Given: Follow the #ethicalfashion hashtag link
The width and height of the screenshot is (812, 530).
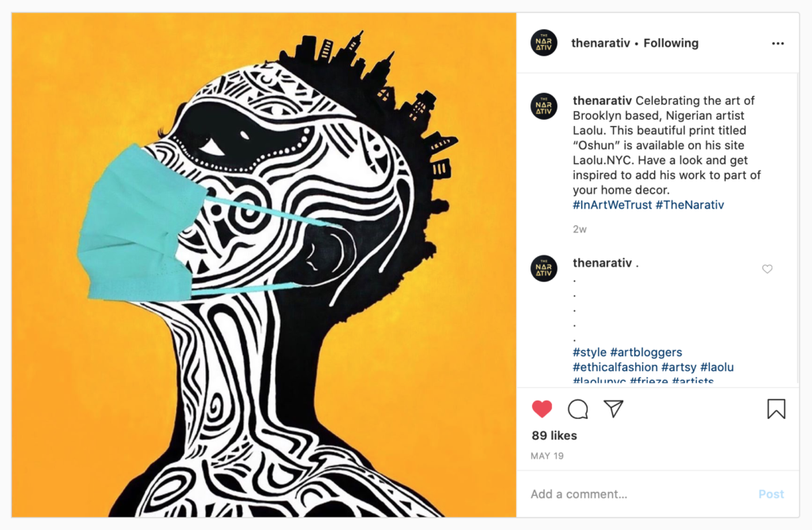Looking at the screenshot, I should tap(615, 367).
